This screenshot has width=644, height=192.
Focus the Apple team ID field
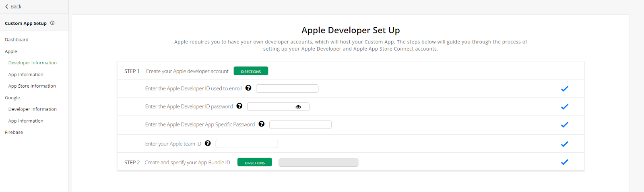(x=247, y=144)
